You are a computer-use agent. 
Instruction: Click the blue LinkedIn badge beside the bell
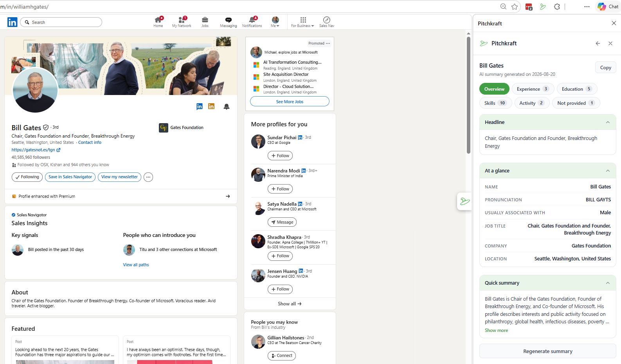(x=200, y=106)
